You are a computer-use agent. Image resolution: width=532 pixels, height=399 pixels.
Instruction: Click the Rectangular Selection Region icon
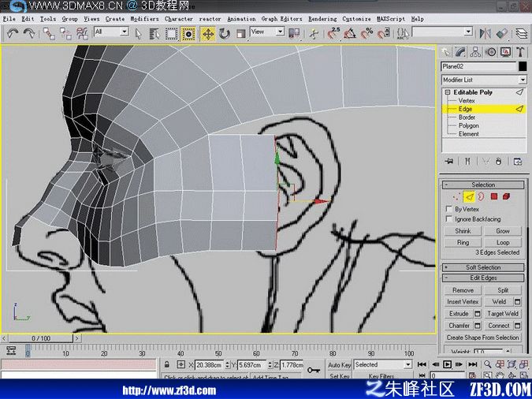(171, 34)
